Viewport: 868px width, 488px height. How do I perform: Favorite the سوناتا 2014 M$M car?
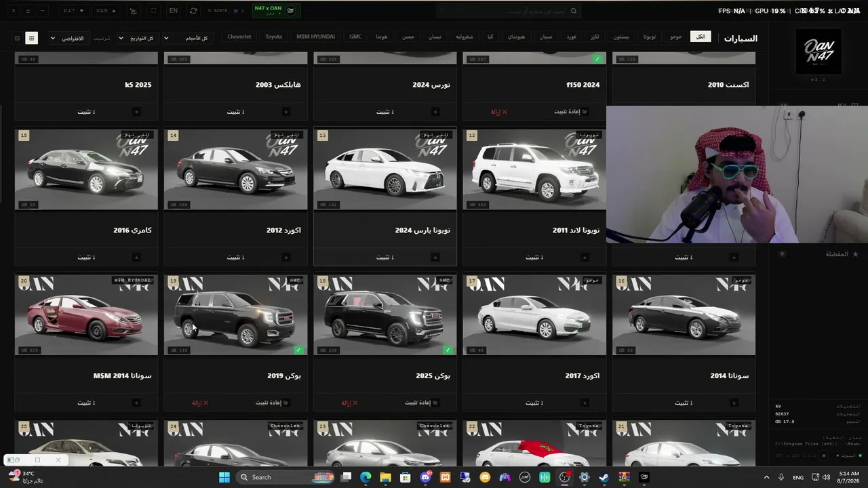136,403
